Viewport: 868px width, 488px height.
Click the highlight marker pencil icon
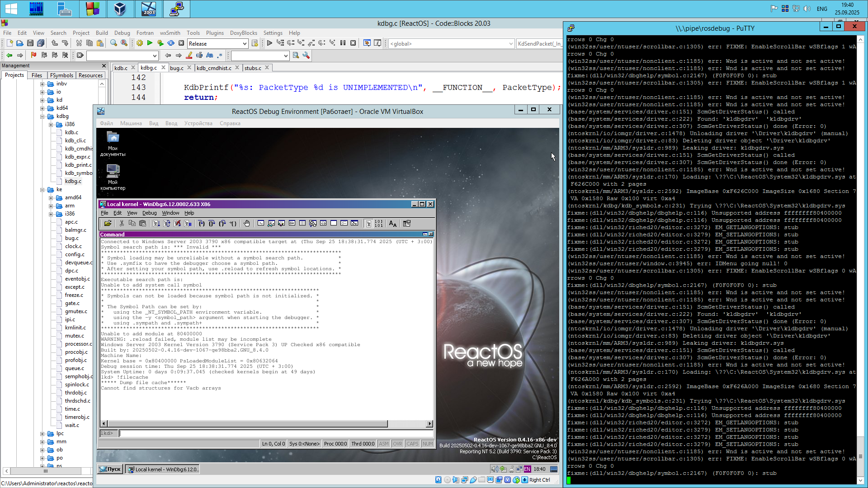[189, 55]
